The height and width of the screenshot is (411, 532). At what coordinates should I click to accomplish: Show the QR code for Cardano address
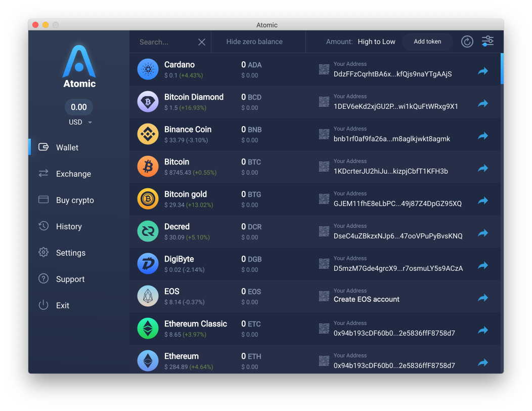pyautogui.click(x=324, y=69)
